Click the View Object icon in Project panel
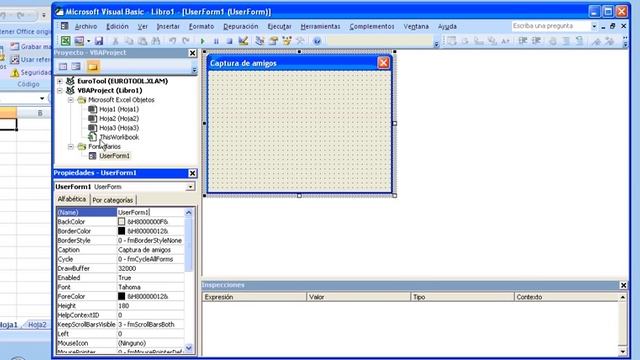The image size is (640, 360). (76, 67)
